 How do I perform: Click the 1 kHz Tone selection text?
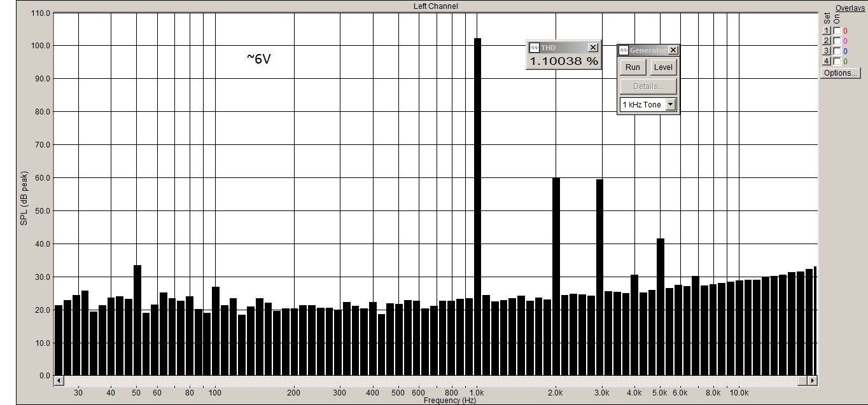tap(641, 104)
